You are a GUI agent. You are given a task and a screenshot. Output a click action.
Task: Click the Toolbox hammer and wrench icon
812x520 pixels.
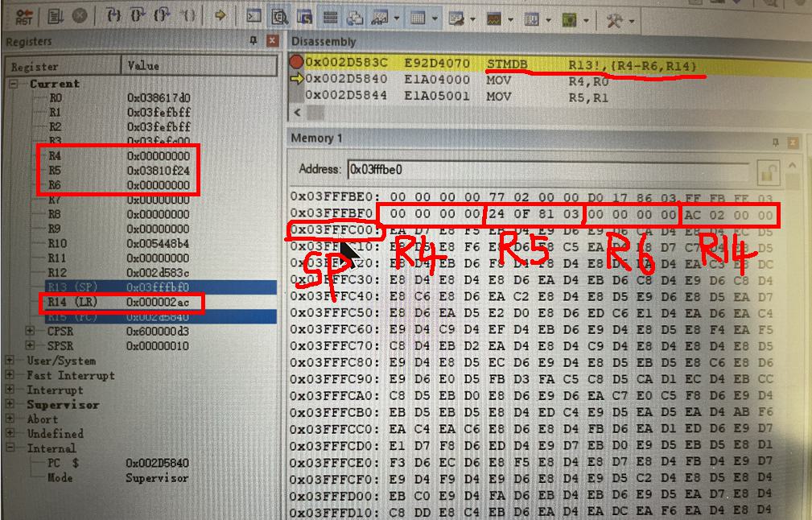click(x=615, y=21)
